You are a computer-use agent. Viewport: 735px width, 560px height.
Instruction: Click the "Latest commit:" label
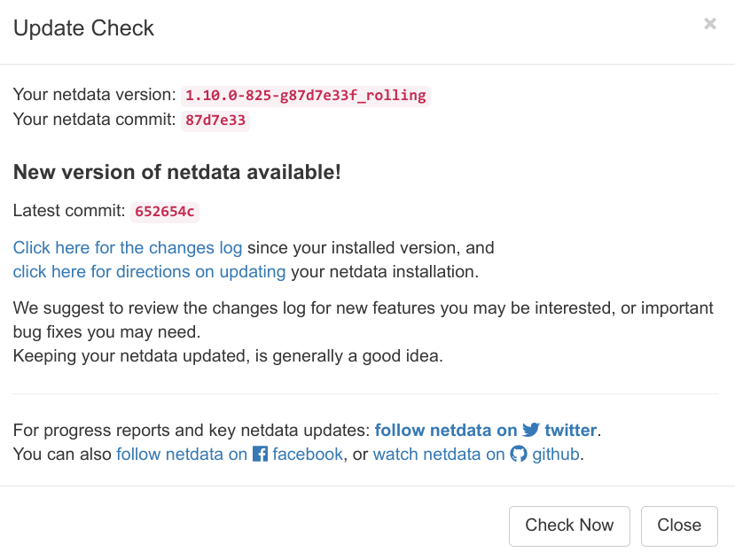click(69, 211)
